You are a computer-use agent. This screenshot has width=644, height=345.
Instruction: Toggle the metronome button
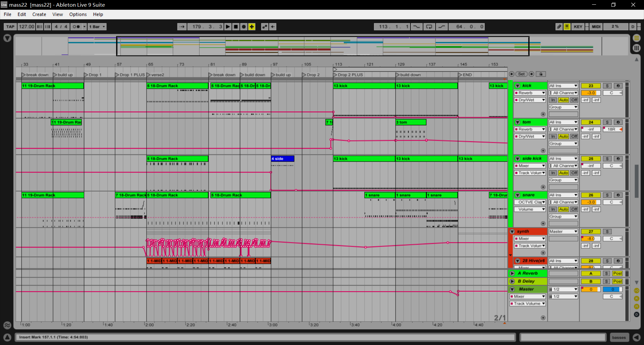76,27
